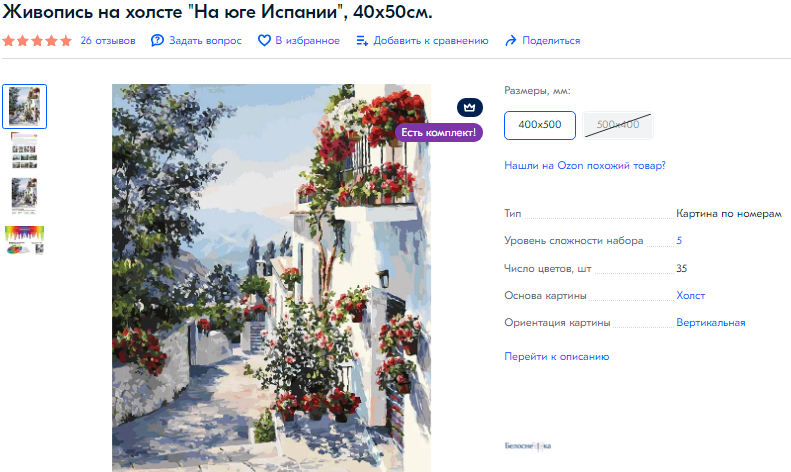
Task: Click the Основа картины label
Action: click(x=545, y=296)
